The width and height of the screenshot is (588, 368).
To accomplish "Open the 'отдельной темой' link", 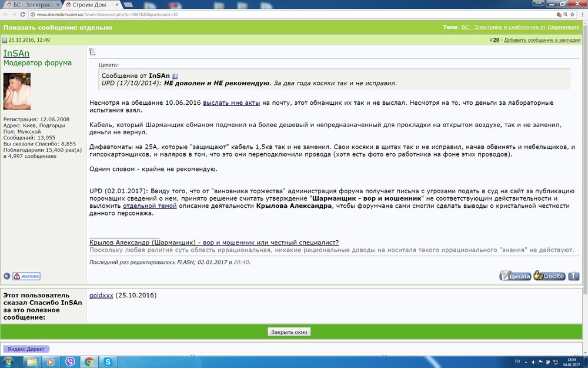I will pos(149,205).
